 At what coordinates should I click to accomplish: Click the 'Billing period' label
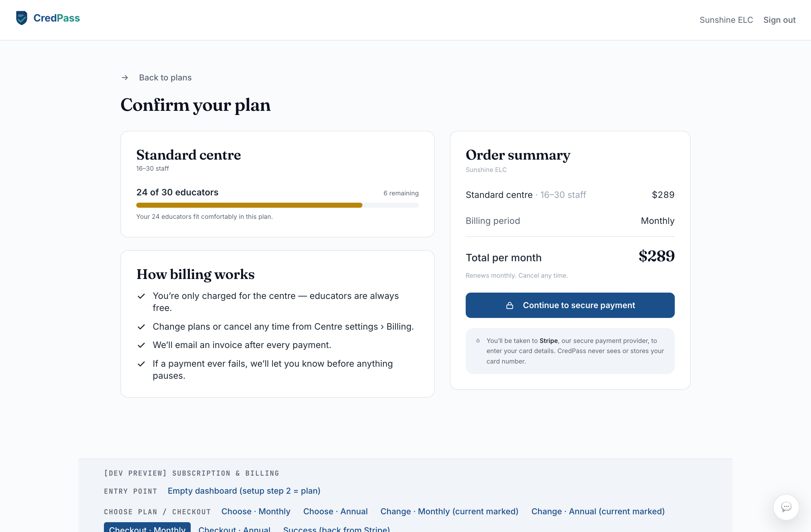coord(493,221)
